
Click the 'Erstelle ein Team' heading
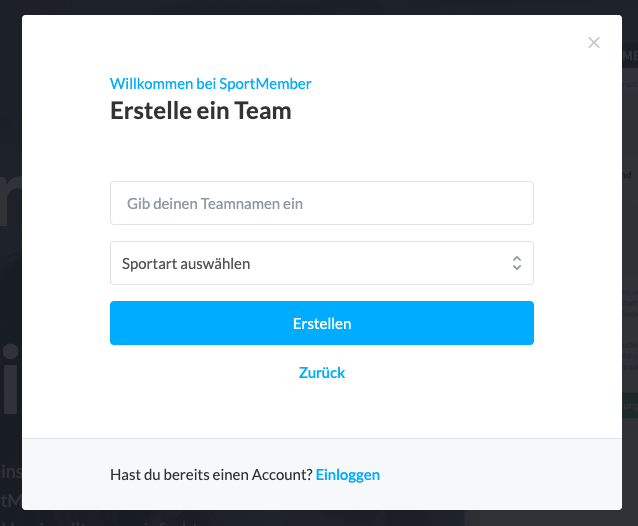tap(200, 111)
